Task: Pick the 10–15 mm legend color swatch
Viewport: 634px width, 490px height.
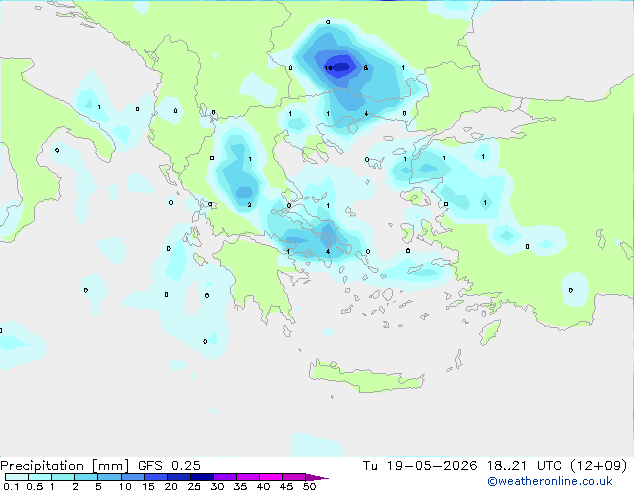Action: (132, 477)
